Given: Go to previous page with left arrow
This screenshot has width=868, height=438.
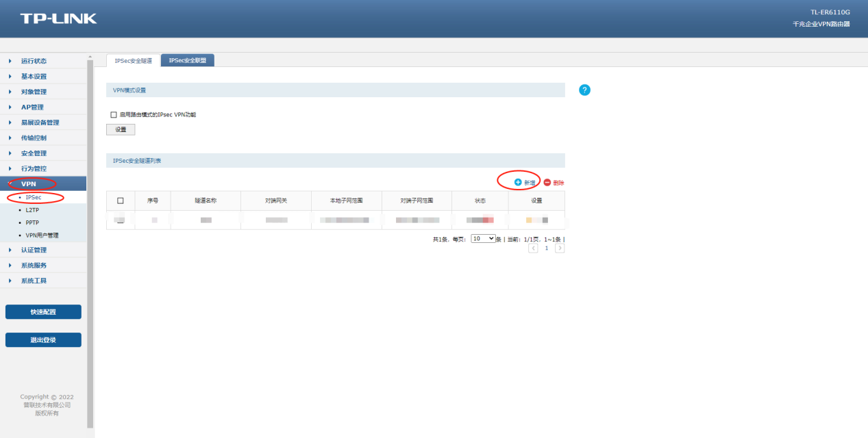Looking at the screenshot, I should [x=533, y=248].
